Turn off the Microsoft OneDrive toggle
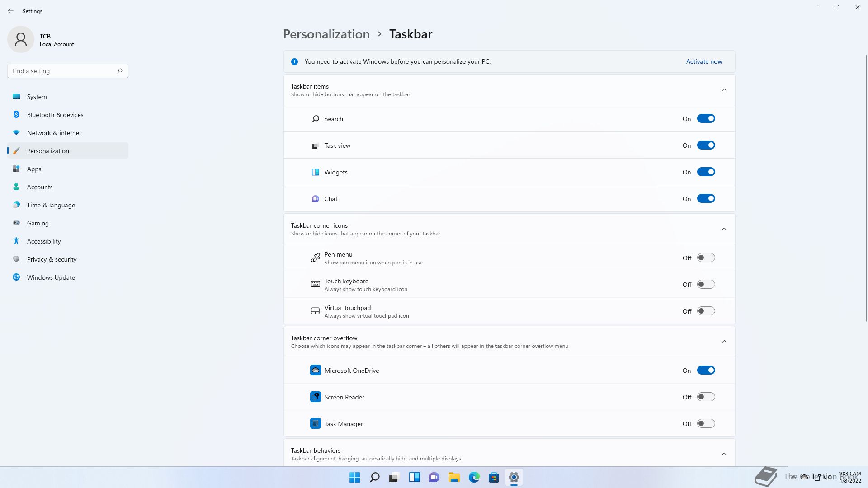 (706, 370)
